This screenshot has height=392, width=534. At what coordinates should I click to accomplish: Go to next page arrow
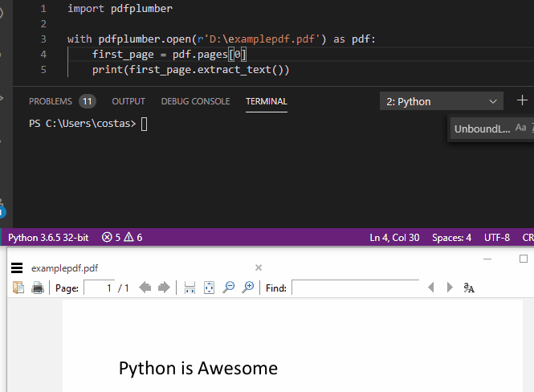(x=164, y=288)
